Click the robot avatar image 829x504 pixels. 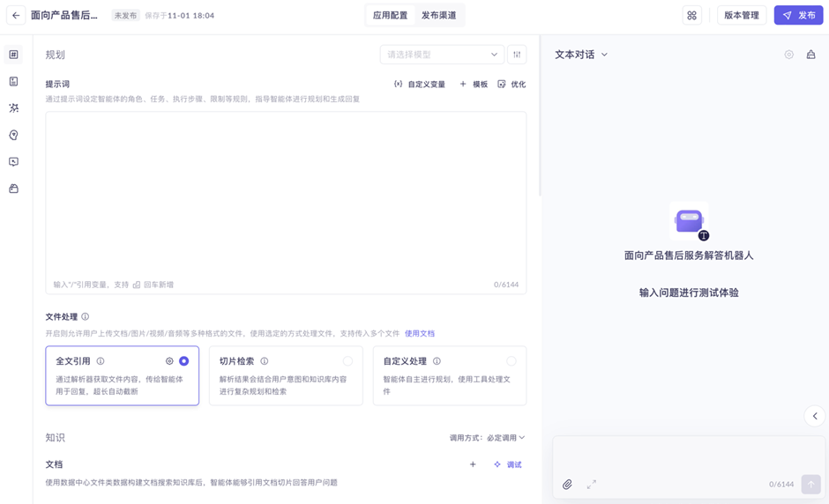pyautogui.click(x=689, y=221)
